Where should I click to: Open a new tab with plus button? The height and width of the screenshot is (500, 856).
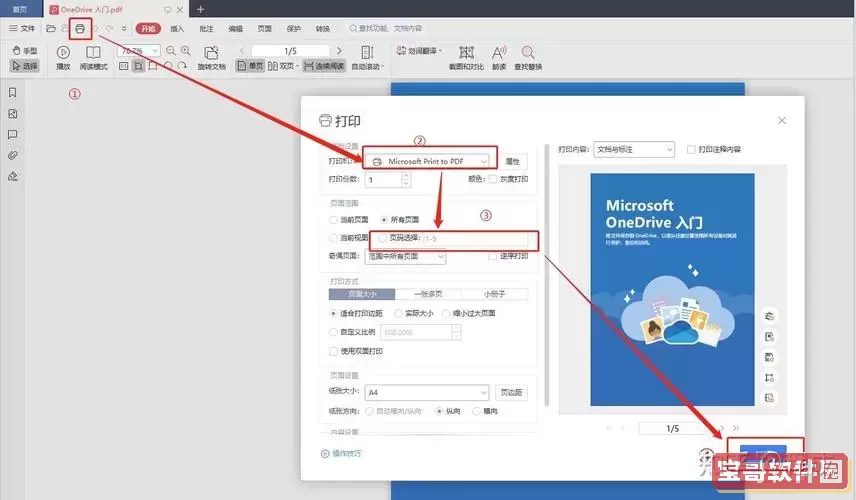[x=200, y=9]
